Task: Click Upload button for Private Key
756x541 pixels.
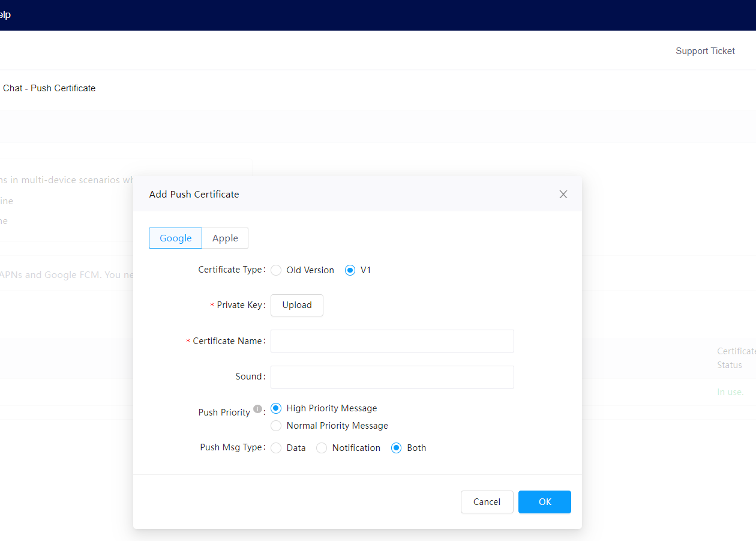Action: (x=297, y=305)
